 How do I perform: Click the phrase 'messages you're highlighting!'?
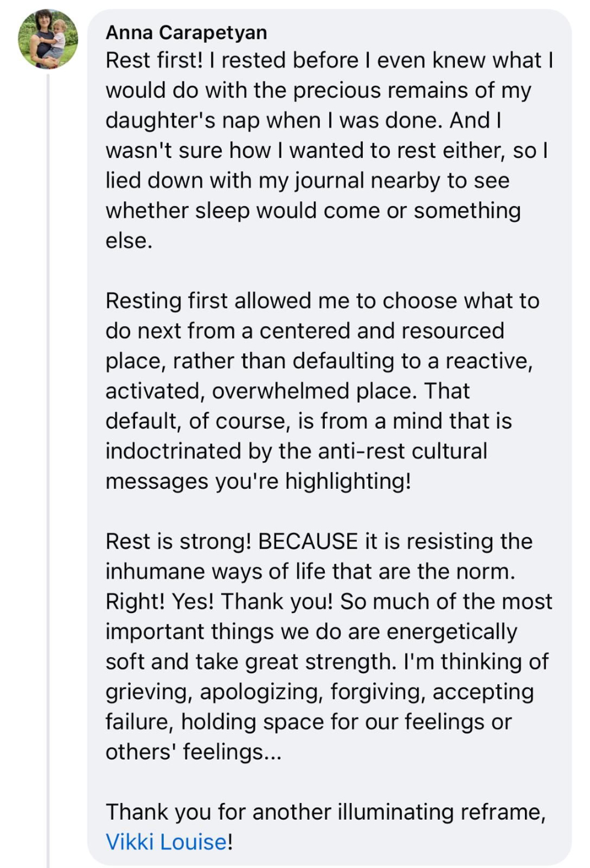(x=259, y=481)
